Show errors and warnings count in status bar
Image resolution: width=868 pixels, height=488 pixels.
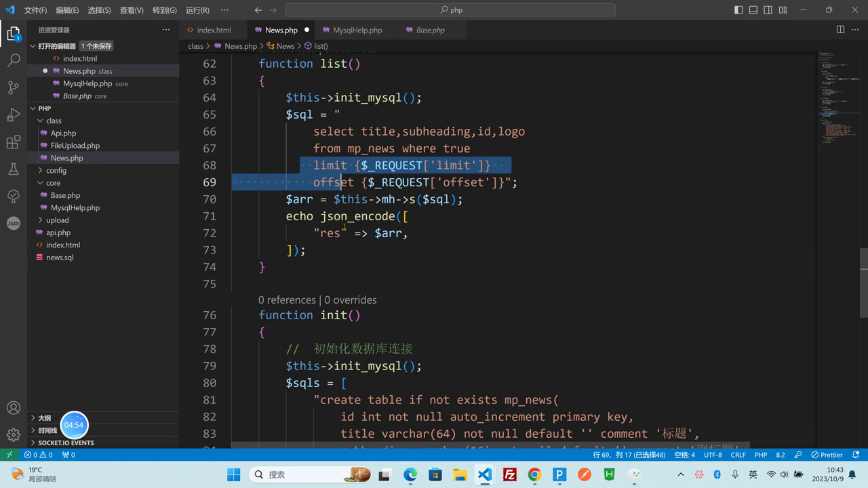[39, 455]
